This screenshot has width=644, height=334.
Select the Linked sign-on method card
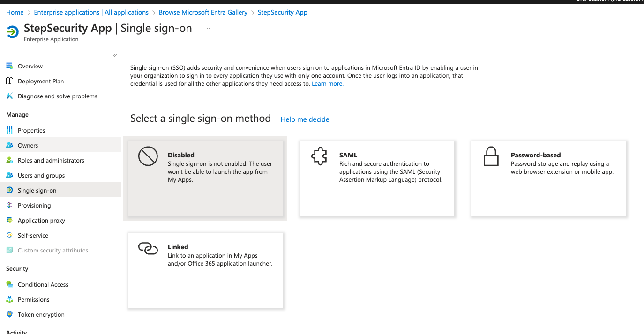pos(205,270)
